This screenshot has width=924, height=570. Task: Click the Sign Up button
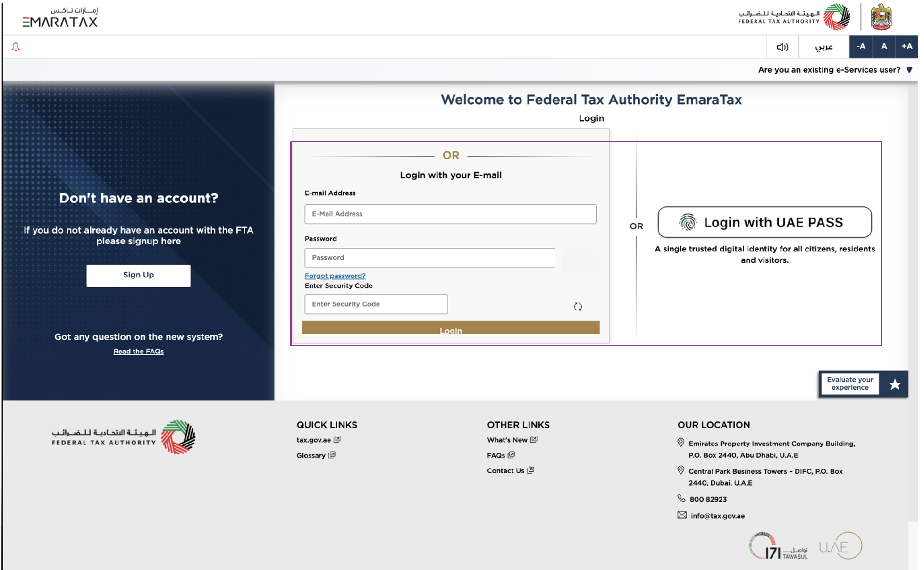click(138, 275)
